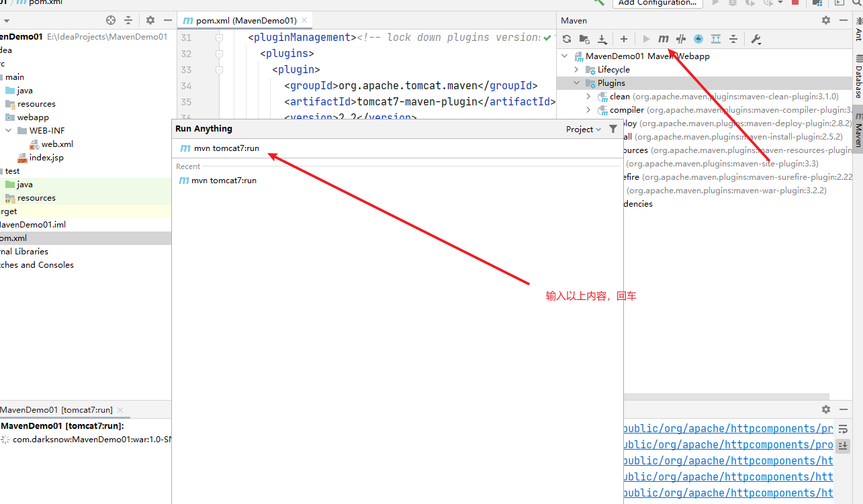Collapse all in the Project panel

(x=128, y=21)
